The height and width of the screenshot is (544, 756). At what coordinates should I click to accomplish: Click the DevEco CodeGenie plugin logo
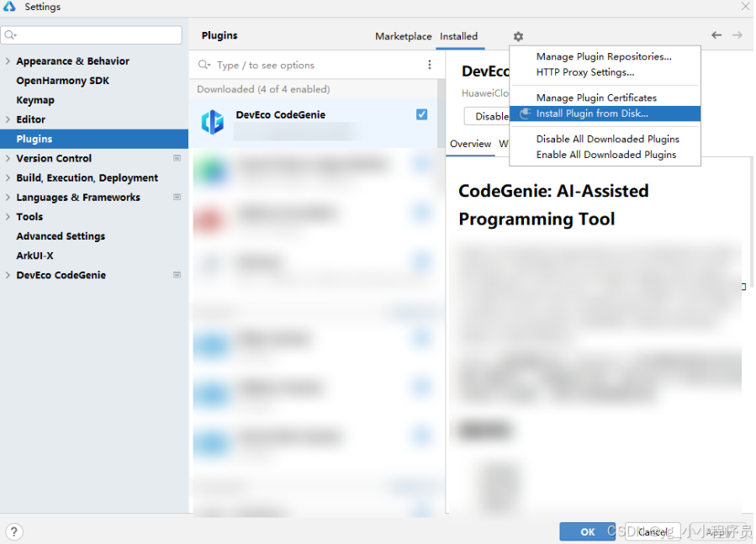coord(213,122)
